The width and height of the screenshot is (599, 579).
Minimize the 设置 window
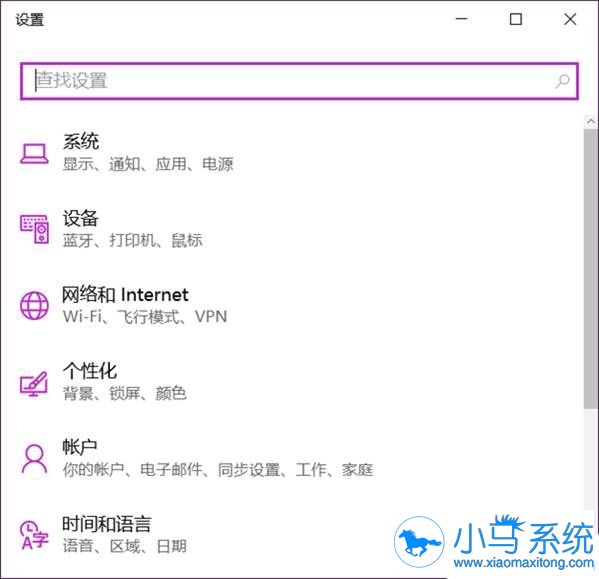pos(461,19)
